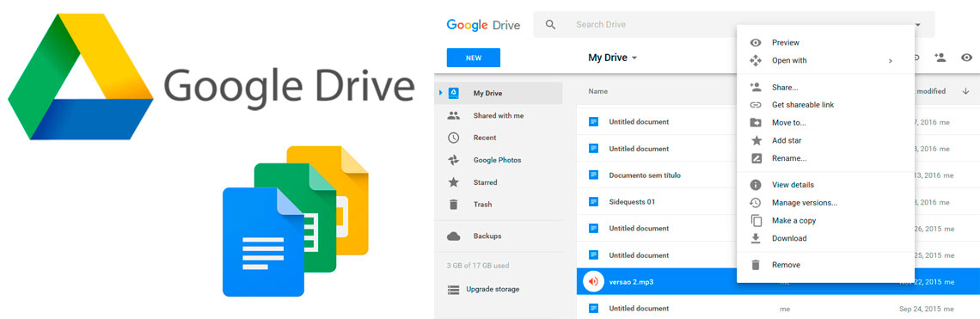Image resolution: width=980 pixels, height=319 pixels.
Task: Toggle the toolbar preview eye icon
Action: 967,58
